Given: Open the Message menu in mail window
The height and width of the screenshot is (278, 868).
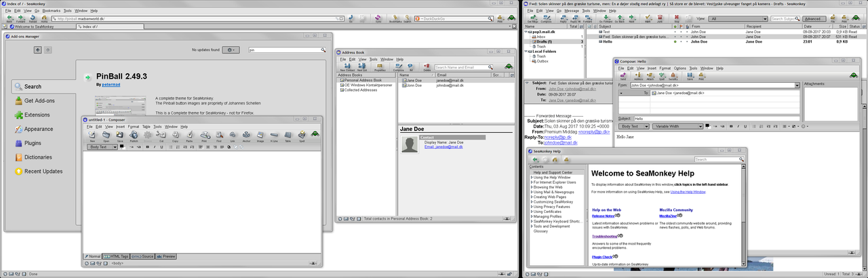Looking at the screenshot, I should [x=571, y=11].
